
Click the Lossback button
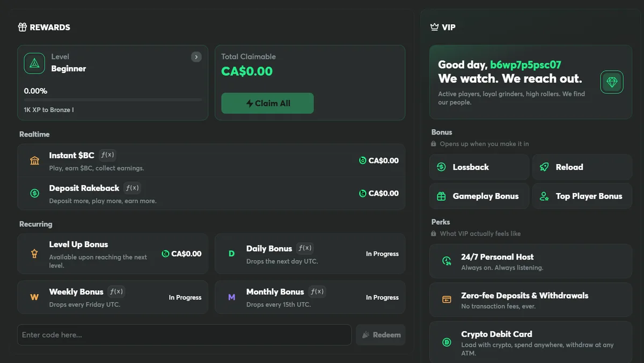pos(479,167)
